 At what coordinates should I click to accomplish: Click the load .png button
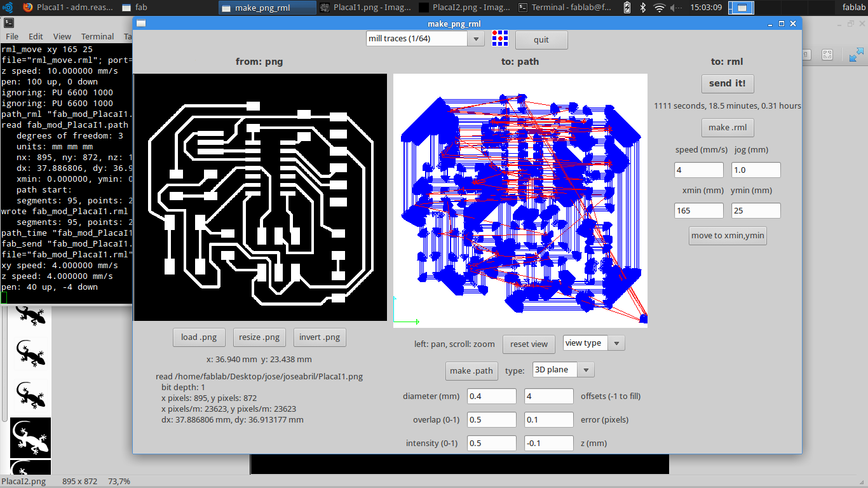pos(199,337)
